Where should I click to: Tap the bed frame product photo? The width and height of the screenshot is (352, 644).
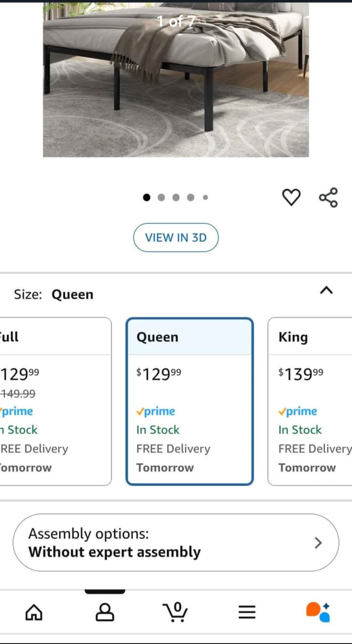pos(176,81)
